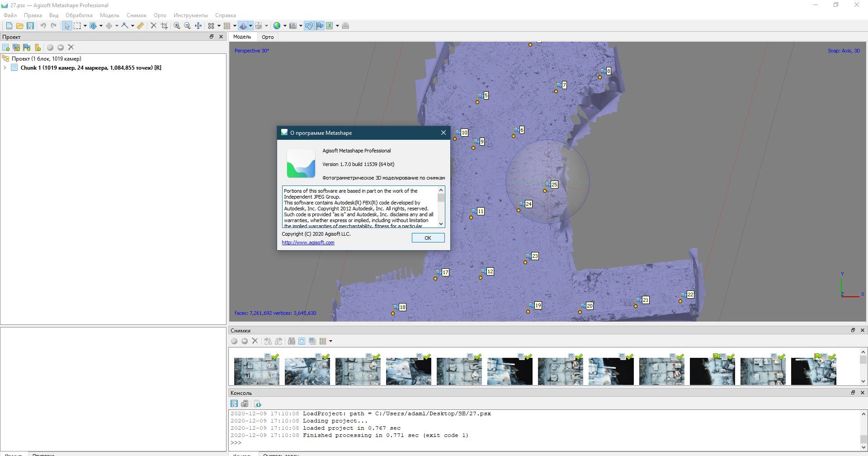Toggle the Show shapes icon
Screen dimensions: 868x456
tap(309, 26)
